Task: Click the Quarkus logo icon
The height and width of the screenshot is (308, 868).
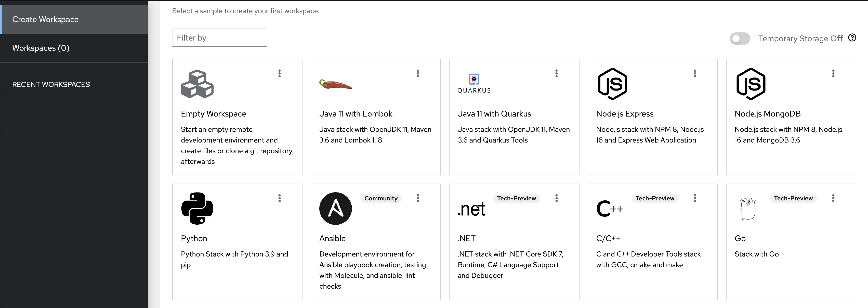Action: click(x=474, y=84)
